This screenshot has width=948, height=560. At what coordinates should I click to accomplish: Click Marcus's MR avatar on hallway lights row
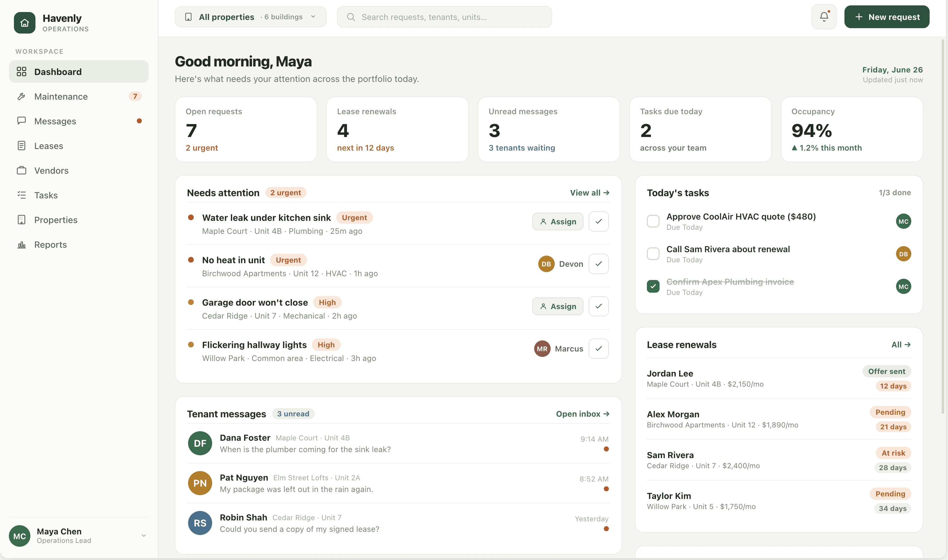coord(542,349)
